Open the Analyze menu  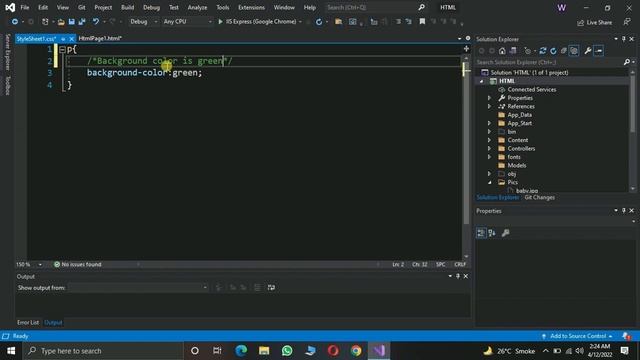[x=197, y=7]
